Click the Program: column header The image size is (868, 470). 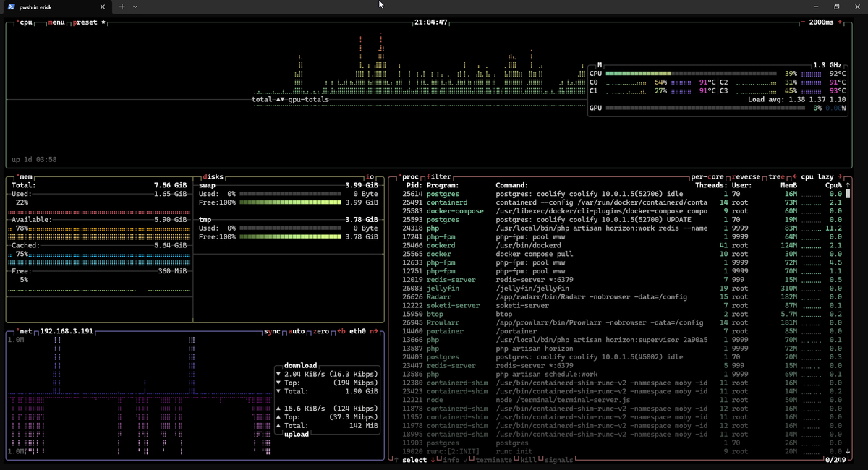point(444,185)
